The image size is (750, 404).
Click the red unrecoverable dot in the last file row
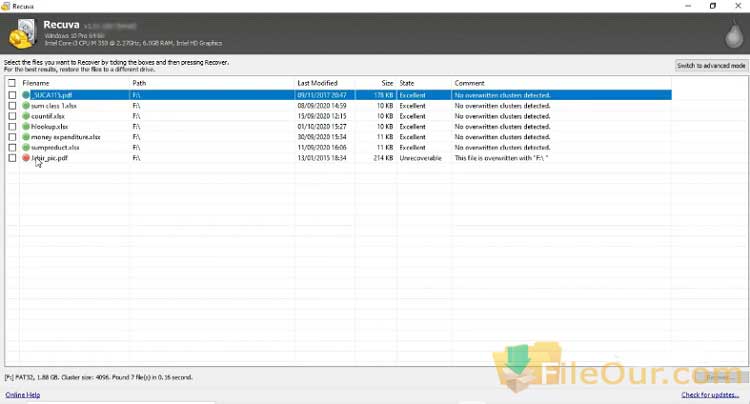[x=26, y=158]
